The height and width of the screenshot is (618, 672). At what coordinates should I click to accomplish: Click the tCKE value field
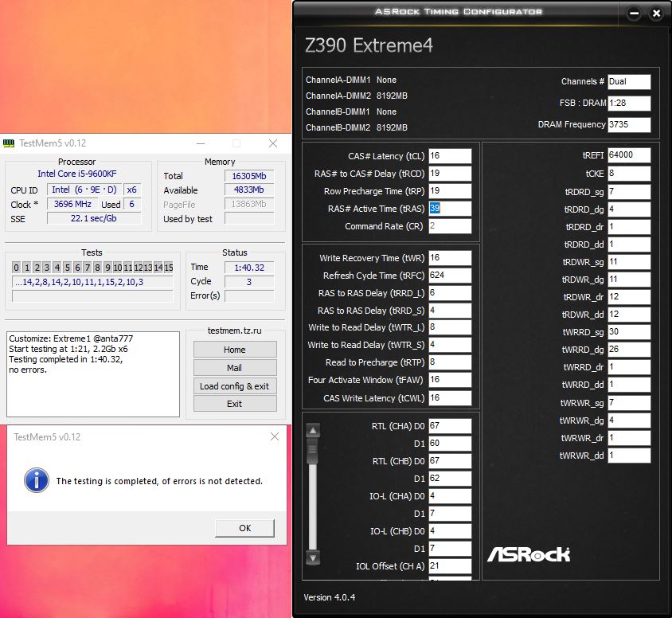tap(629, 173)
